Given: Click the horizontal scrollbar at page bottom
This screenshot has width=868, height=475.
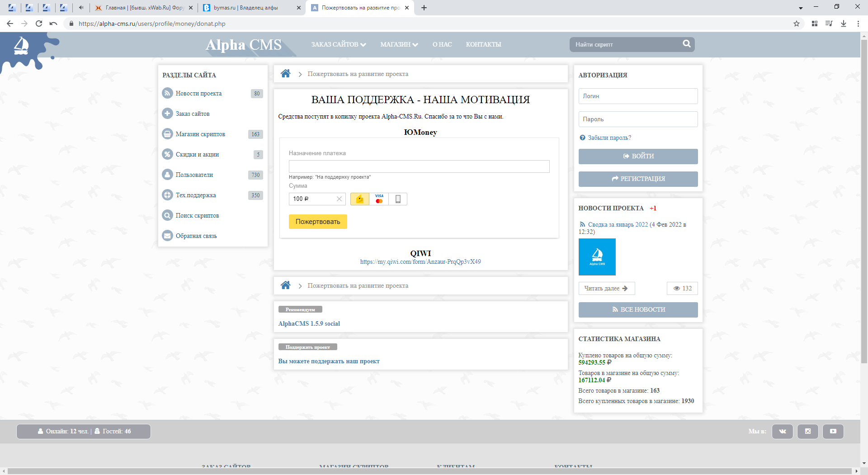Looking at the screenshot, I should 429,471.
